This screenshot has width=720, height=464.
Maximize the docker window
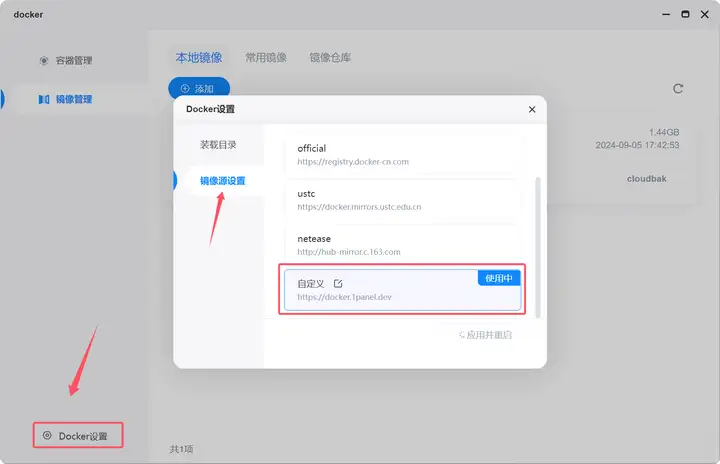(x=685, y=14)
